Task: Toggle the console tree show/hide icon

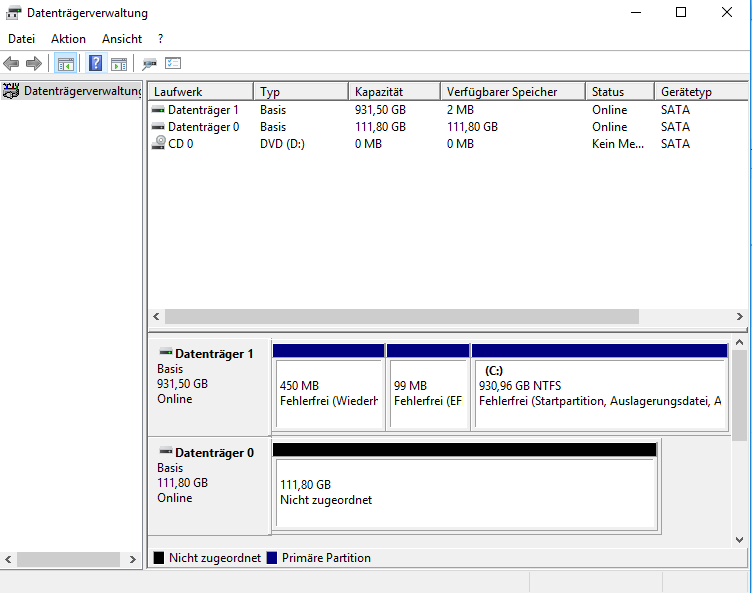Action: pyautogui.click(x=66, y=63)
